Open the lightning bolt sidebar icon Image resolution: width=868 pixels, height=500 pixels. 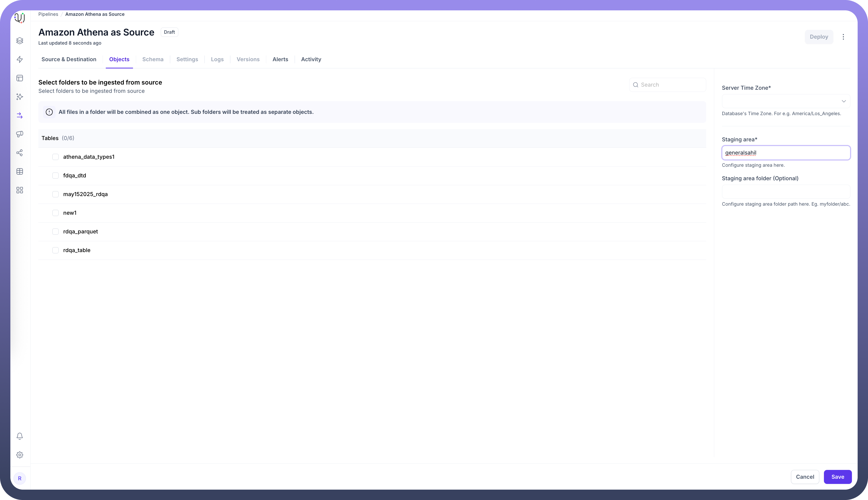point(19,59)
